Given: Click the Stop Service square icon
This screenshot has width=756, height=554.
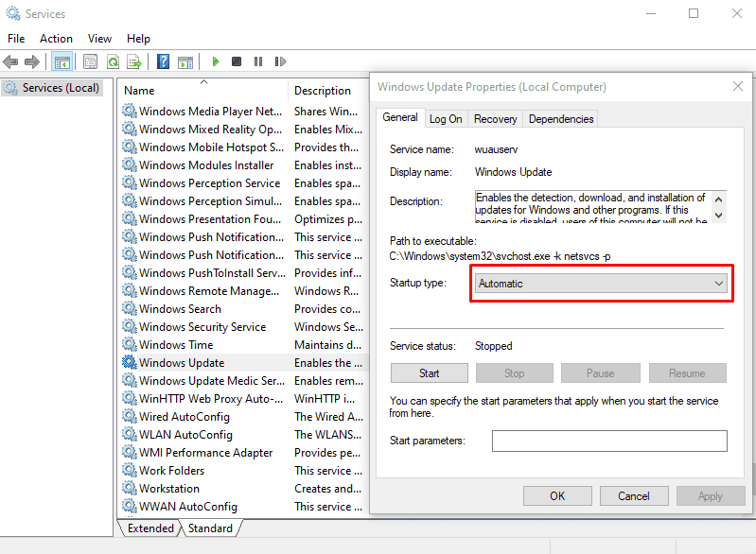Looking at the screenshot, I should point(237,61).
